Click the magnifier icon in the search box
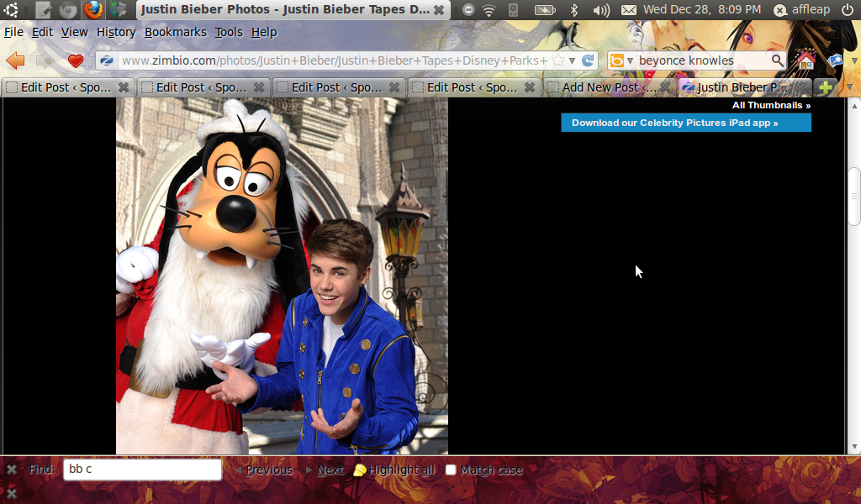Viewport: 861px width, 504px height. click(777, 60)
